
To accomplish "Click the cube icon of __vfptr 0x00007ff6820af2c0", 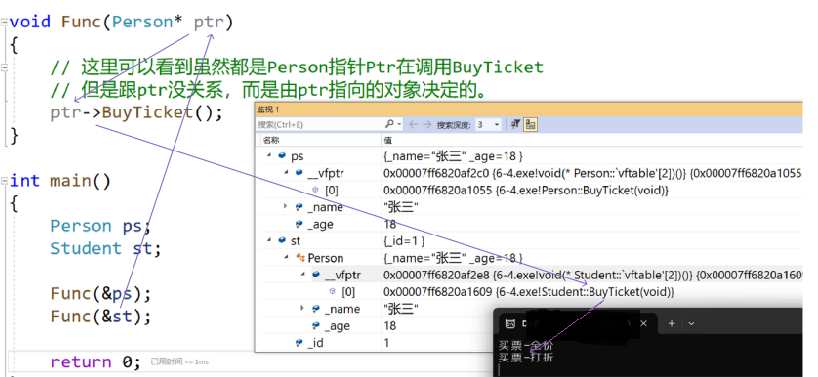I will pyautogui.click(x=299, y=173).
